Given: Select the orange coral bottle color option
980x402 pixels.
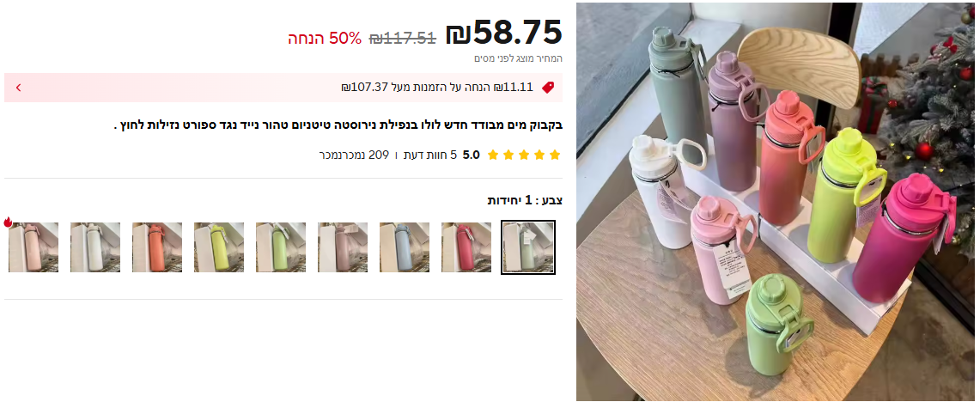Looking at the screenshot, I should [x=157, y=247].
